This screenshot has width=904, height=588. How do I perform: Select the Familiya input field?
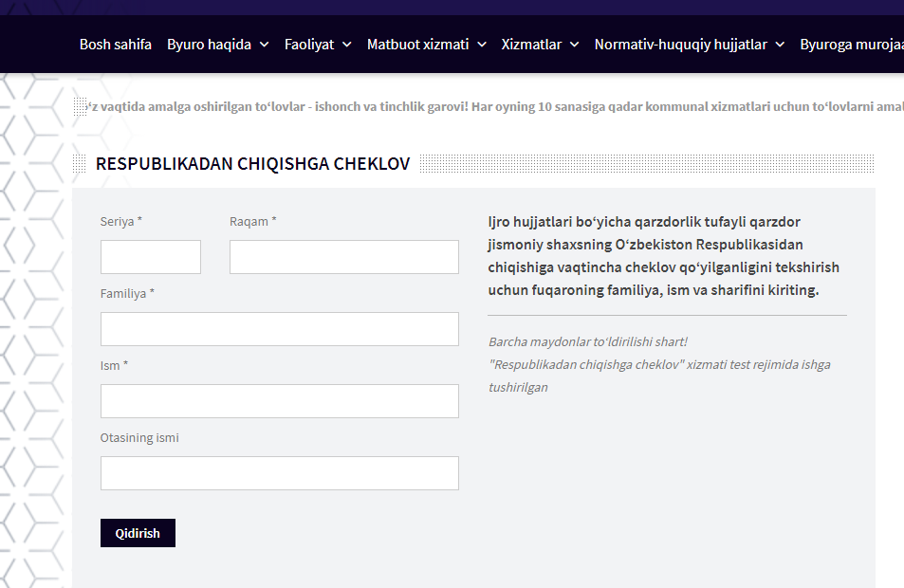(x=279, y=329)
